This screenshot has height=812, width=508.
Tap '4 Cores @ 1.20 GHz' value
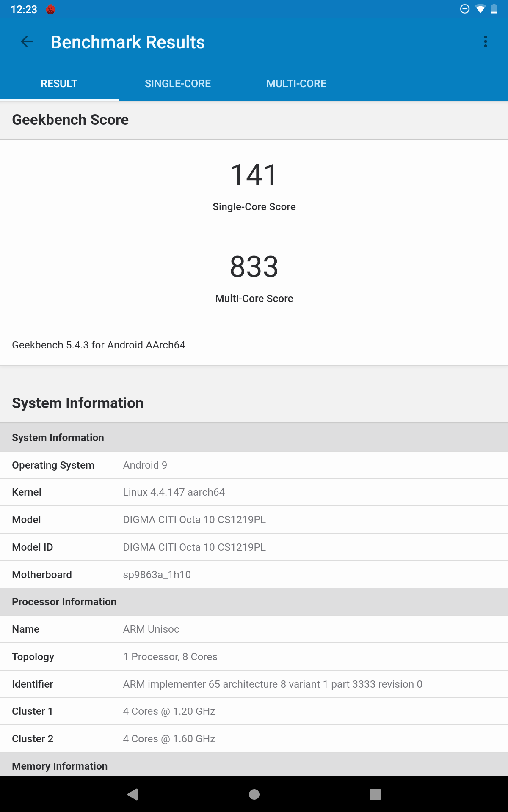[x=169, y=711]
